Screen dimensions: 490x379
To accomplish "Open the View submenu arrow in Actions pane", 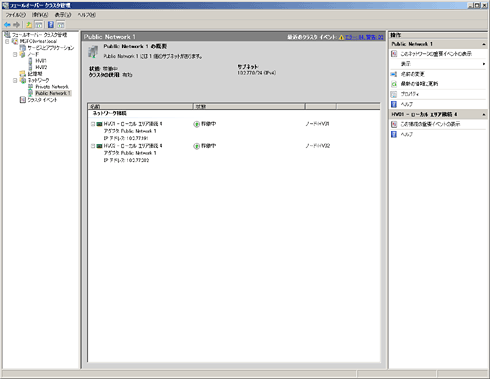I will click(x=484, y=64).
